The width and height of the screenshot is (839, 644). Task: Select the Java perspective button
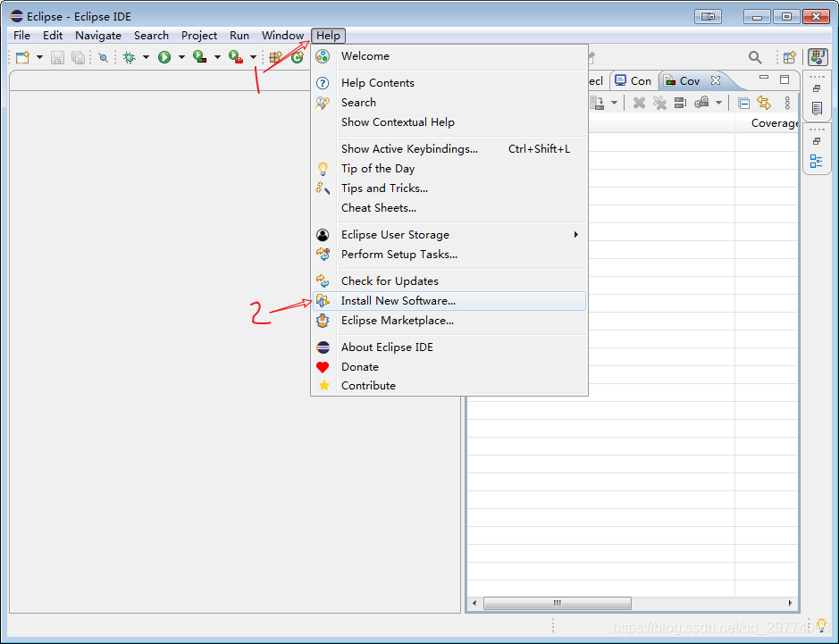(x=818, y=57)
